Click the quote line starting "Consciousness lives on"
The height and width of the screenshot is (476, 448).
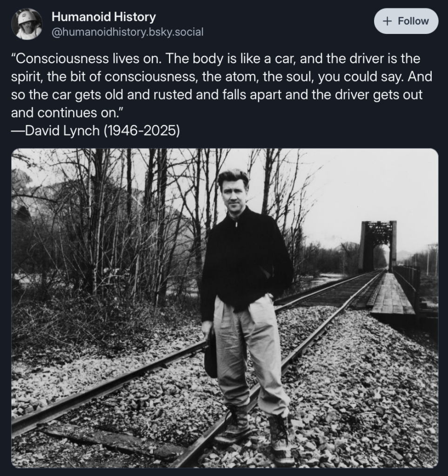(215, 59)
